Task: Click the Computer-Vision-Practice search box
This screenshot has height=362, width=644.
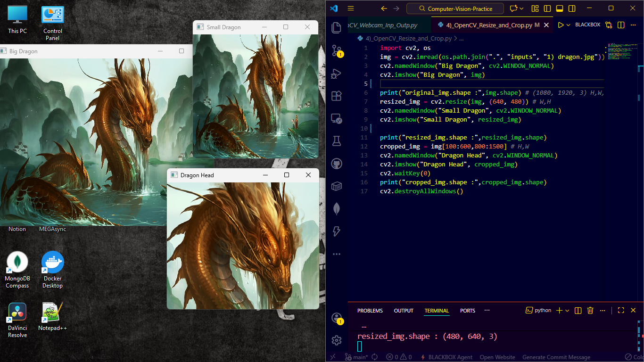Action: [455, 8]
